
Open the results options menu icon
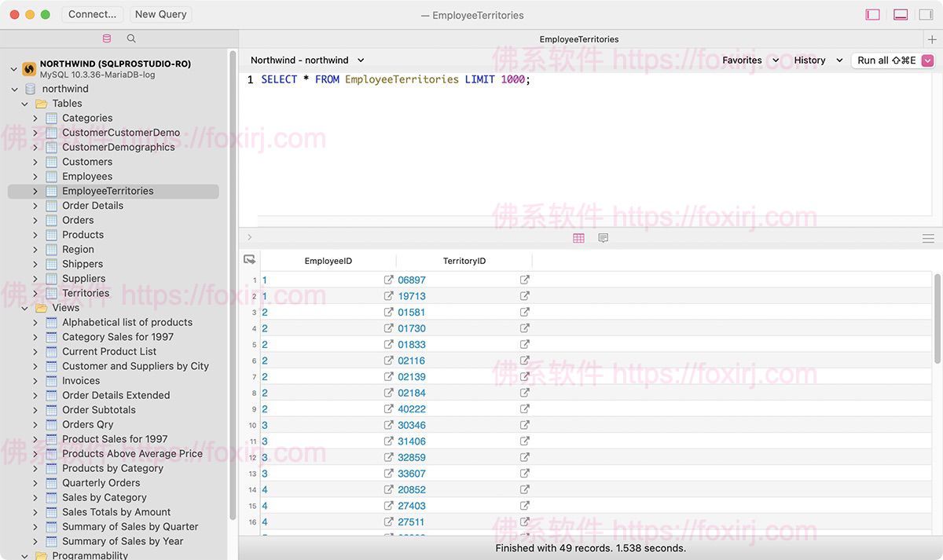point(928,238)
